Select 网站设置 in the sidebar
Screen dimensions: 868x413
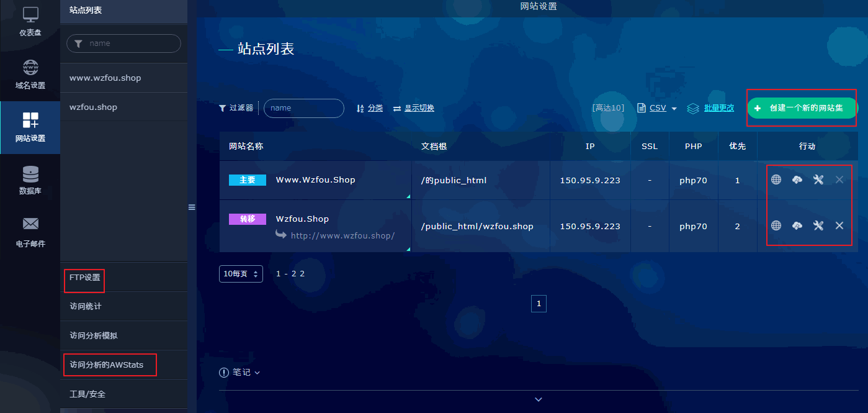(x=30, y=127)
